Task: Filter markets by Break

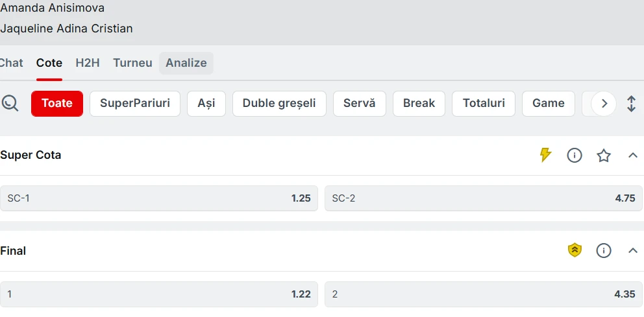Action: [419, 103]
